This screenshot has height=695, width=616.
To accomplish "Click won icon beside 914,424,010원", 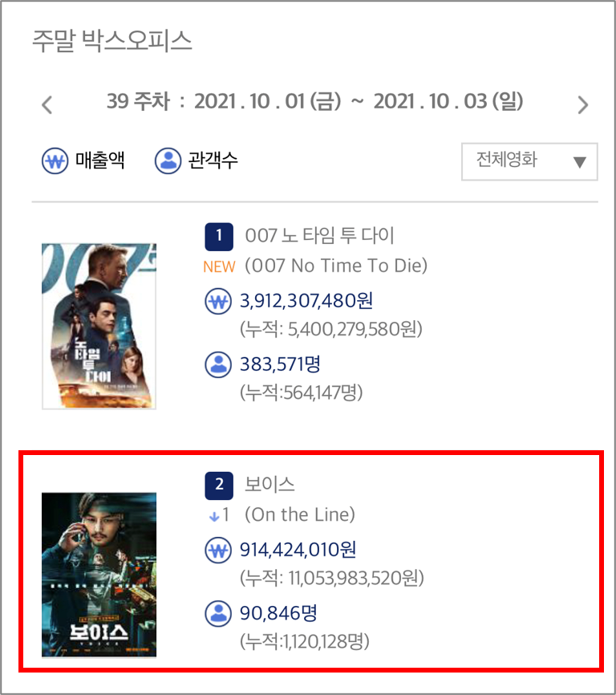I will coord(218,550).
